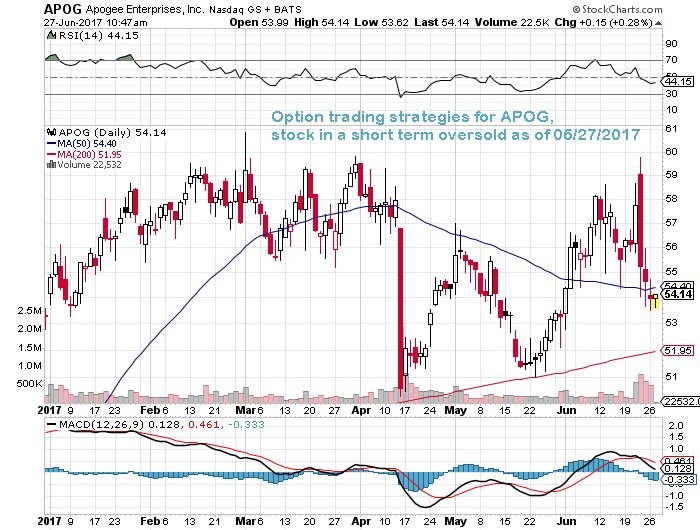
Task: Click the Low 53.62 value
Action: tap(381, 22)
